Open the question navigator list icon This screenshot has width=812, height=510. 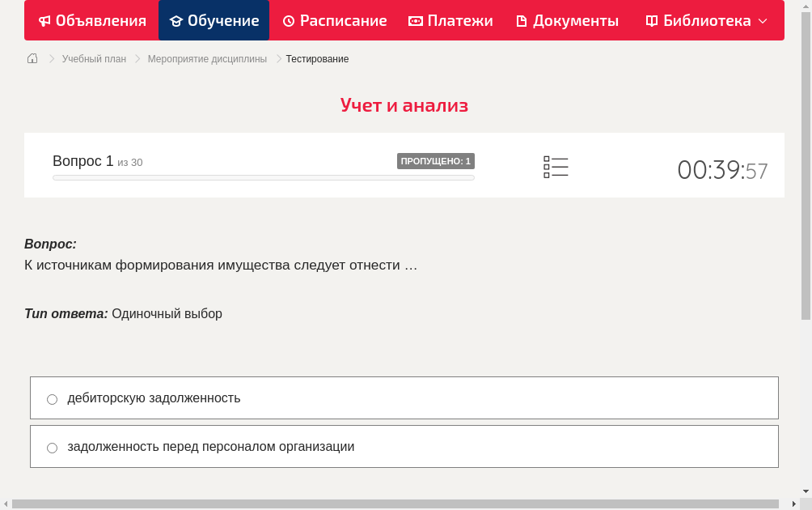point(556,166)
